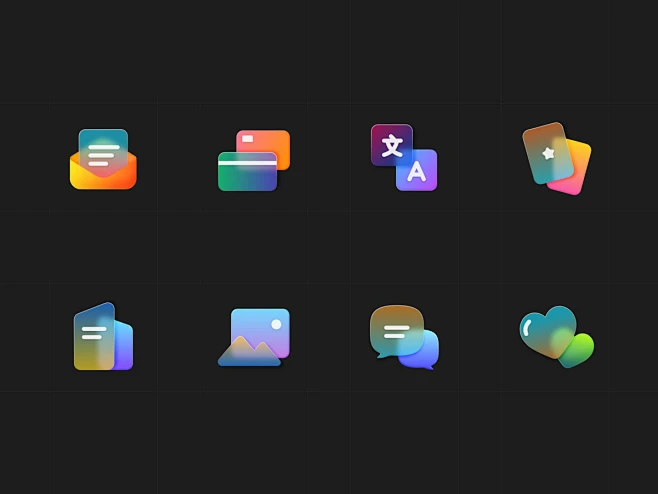This screenshot has width=658, height=494.
Task: Click the mountains in the picture icon
Action: point(249,352)
